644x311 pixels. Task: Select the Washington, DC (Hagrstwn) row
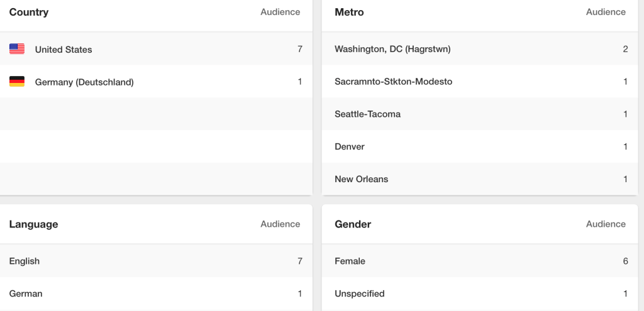pos(480,49)
